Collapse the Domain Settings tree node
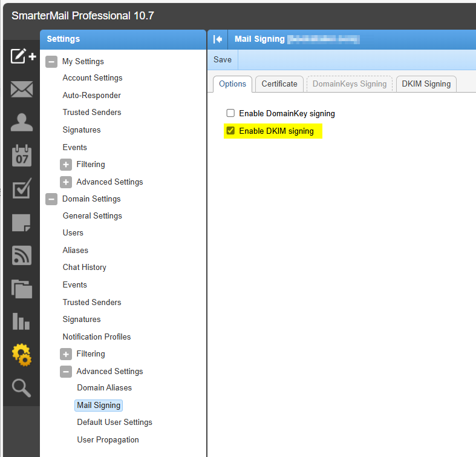Screen dimensions: 476x457 tap(51, 199)
